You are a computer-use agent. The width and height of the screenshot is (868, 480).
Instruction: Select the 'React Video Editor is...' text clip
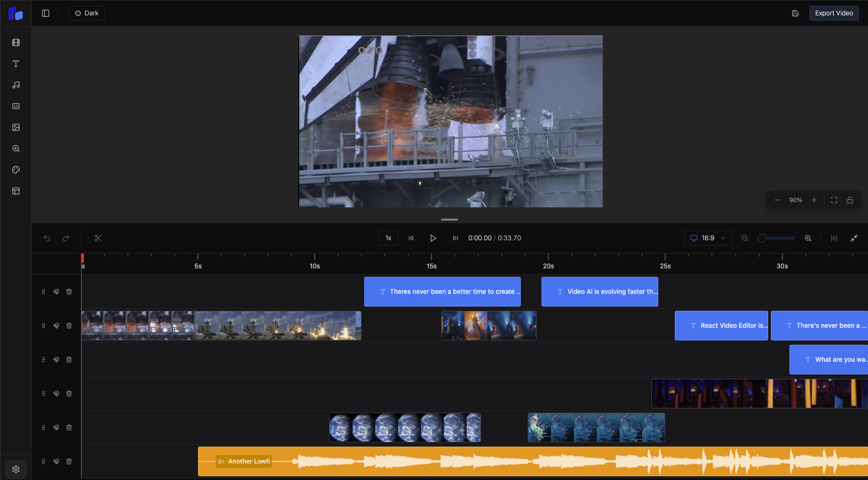pos(721,326)
